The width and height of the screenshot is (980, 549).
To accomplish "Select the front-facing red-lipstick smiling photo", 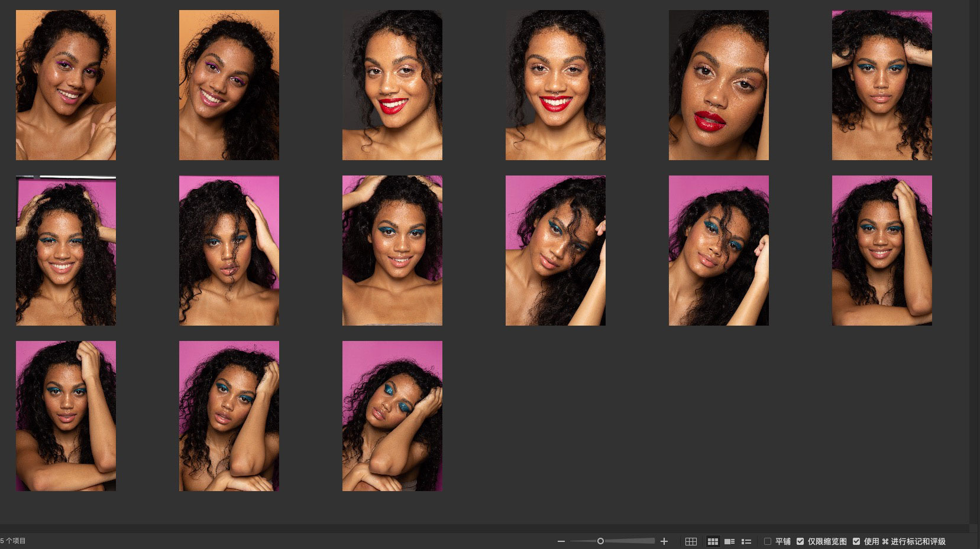I will coord(555,85).
